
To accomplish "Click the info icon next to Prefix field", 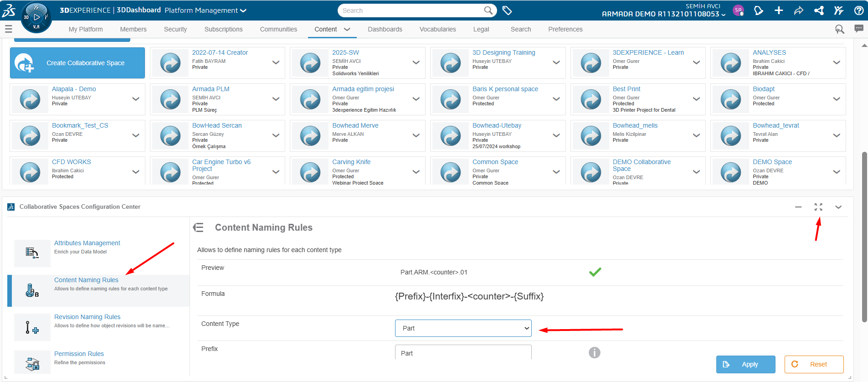I will (595, 353).
